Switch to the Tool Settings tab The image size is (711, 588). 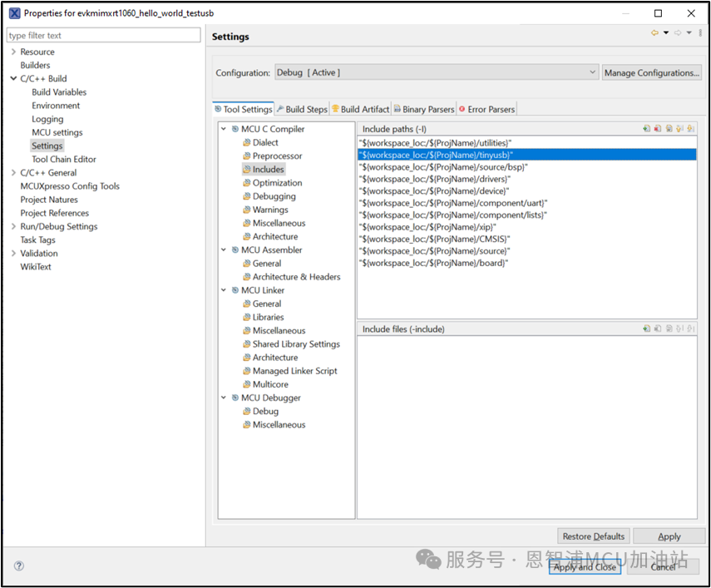pos(244,109)
